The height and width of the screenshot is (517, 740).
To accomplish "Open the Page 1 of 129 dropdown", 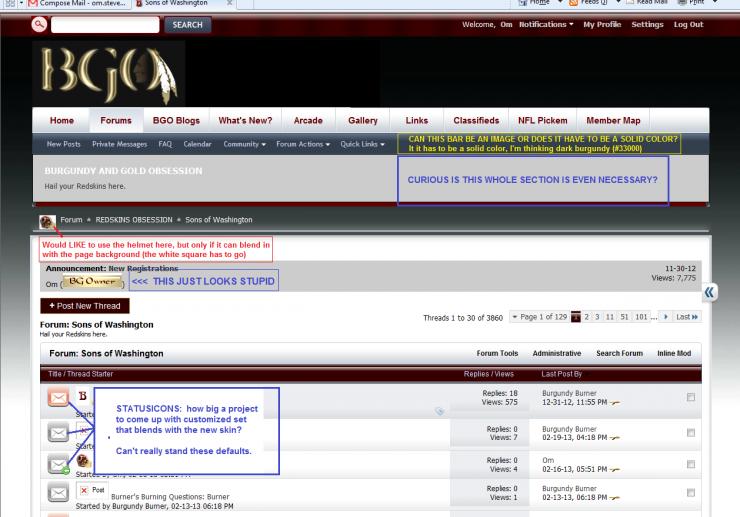I will pos(539,317).
